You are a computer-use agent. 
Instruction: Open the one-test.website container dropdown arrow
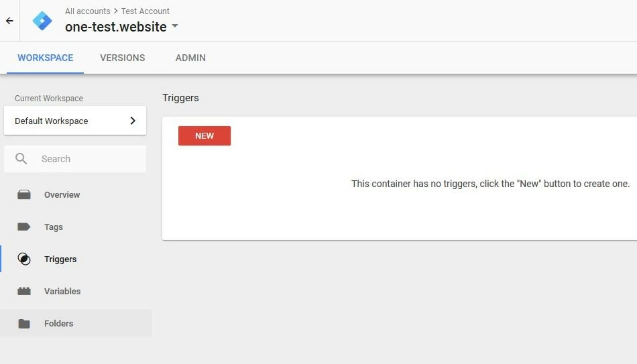click(175, 27)
